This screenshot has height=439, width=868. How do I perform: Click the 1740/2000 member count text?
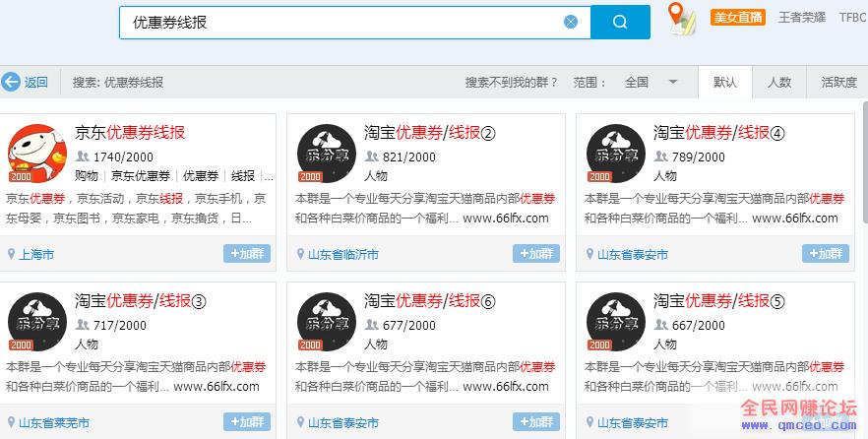tap(123, 157)
